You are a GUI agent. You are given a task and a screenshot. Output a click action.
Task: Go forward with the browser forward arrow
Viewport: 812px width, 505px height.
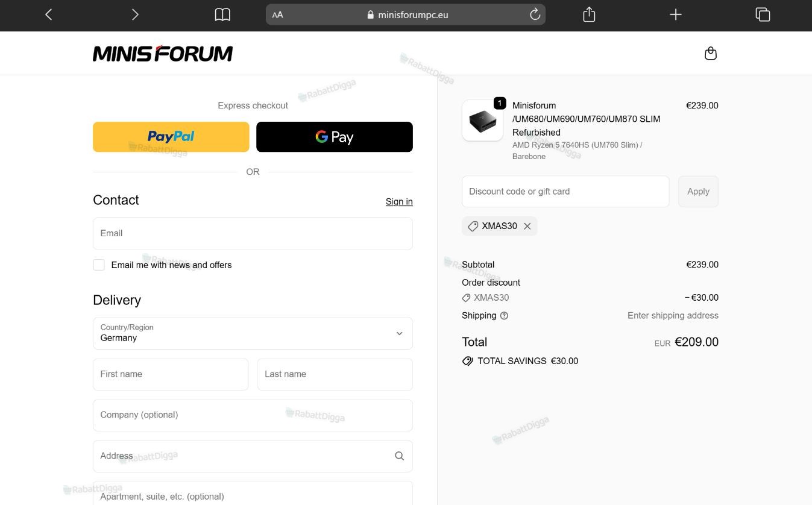point(135,14)
